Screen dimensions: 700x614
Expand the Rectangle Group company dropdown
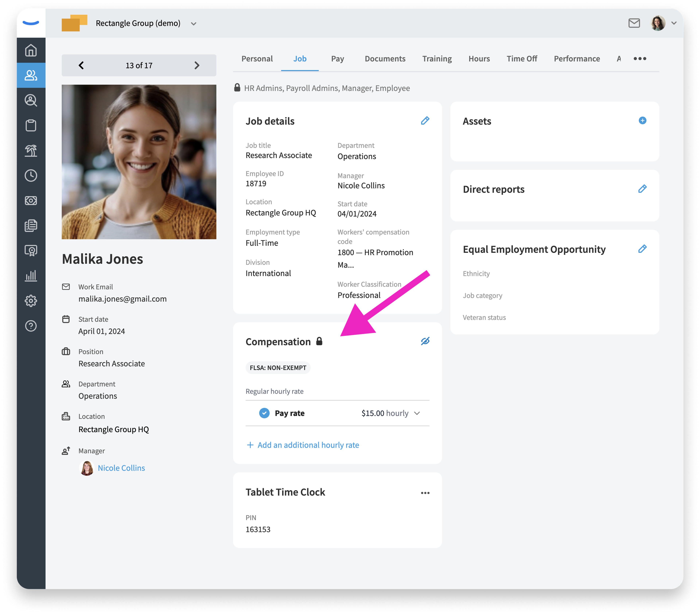(193, 24)
